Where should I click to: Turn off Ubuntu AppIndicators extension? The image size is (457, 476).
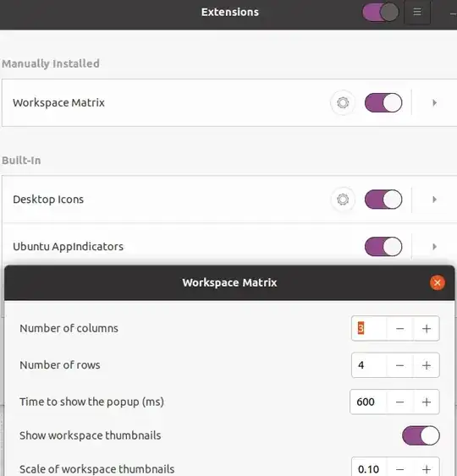click(x=383, y=247)
